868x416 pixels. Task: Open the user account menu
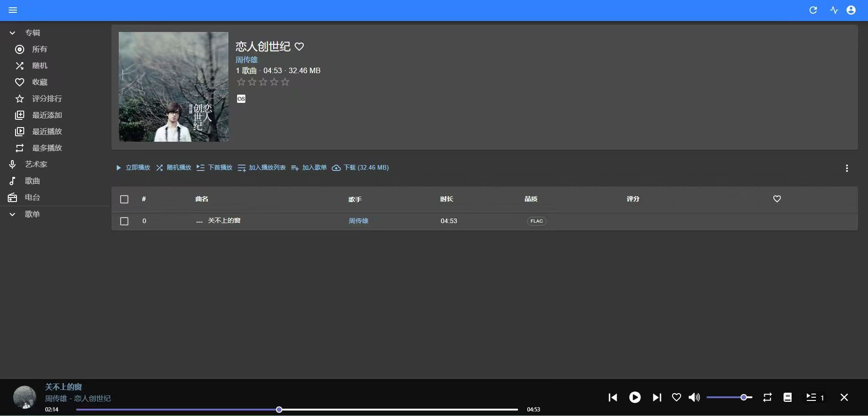pyautogui.click(x=851, y=10)
